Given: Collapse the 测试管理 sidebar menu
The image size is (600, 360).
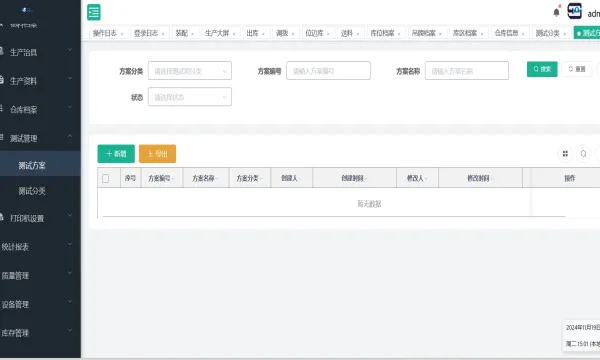Looking at the screenshot, I should pos(40,138).
